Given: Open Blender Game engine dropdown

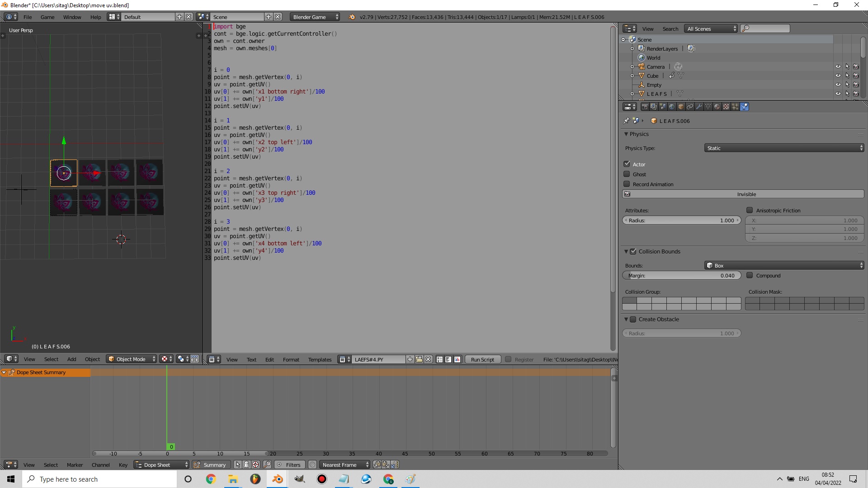Looking at the screenshot, I should [315, 17].
